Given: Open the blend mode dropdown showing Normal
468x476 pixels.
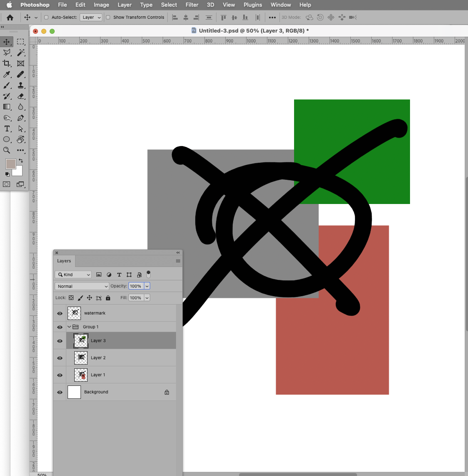Looking at the screenshot, I should tap(81, 286).
